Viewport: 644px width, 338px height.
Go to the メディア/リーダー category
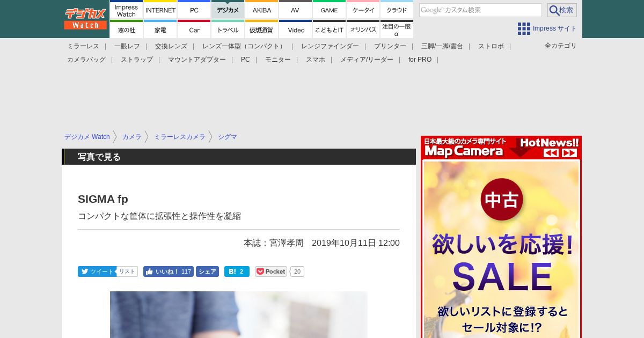point(367,60)
